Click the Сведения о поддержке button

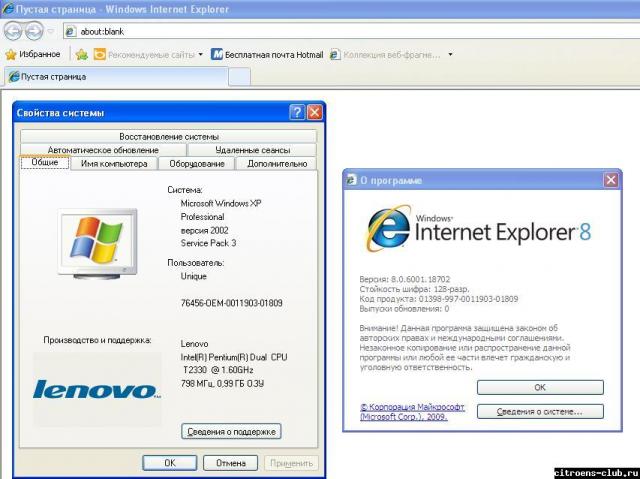pos(231,431)
